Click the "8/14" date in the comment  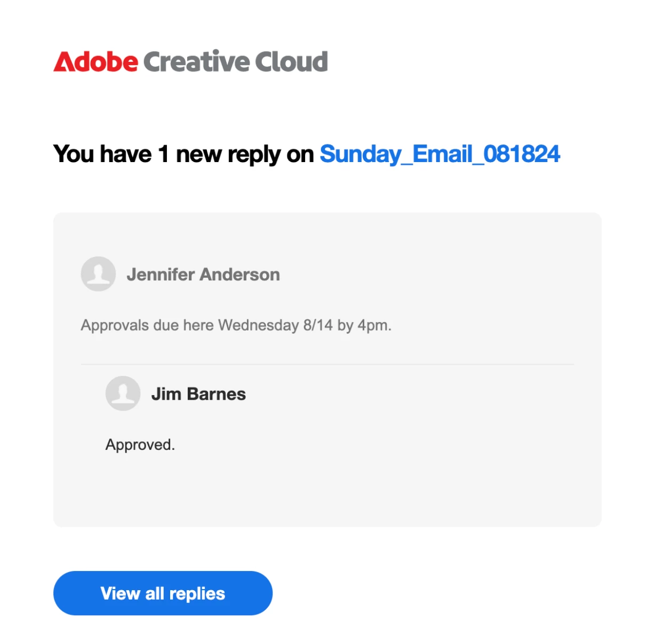[318, 325]
